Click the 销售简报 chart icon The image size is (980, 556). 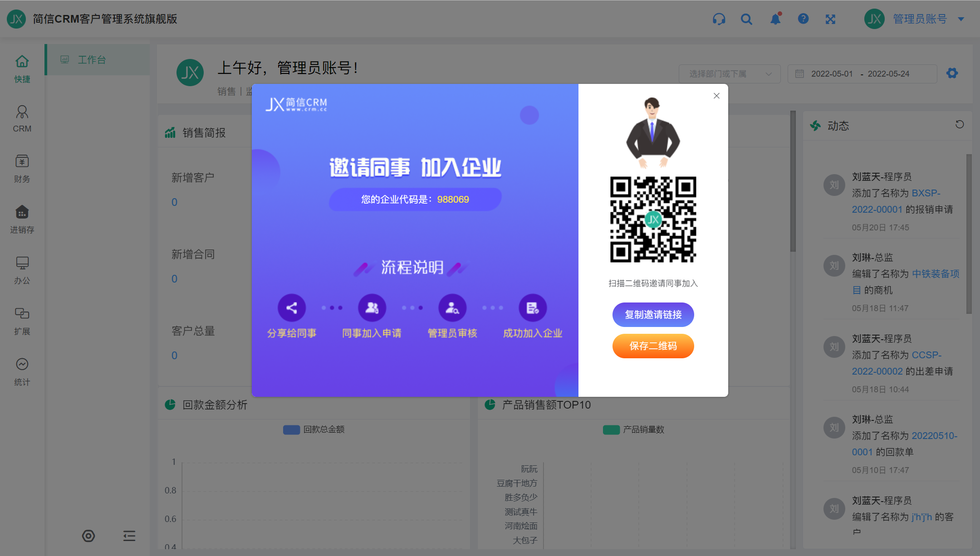pos(170,132)
